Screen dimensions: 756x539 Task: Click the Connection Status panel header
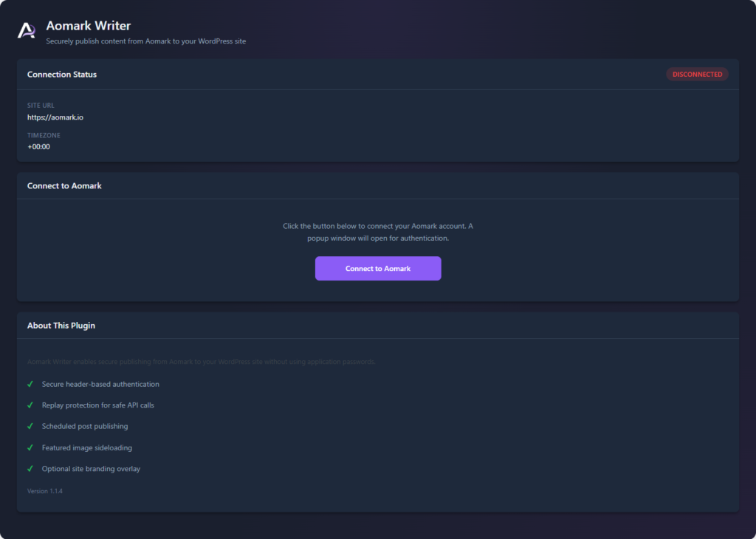[62, 75]
